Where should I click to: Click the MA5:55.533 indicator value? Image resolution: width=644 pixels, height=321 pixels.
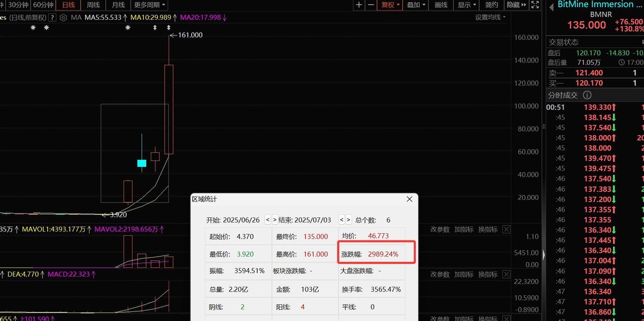tap(104, 17)
